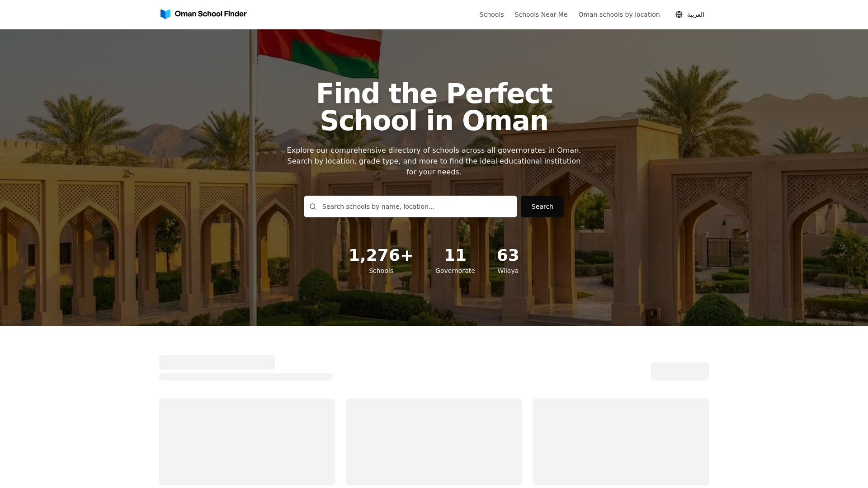Screen dimensions: 868x488
Task: Click the Find the Perfect School heading
Action: (x=434, y=107)
